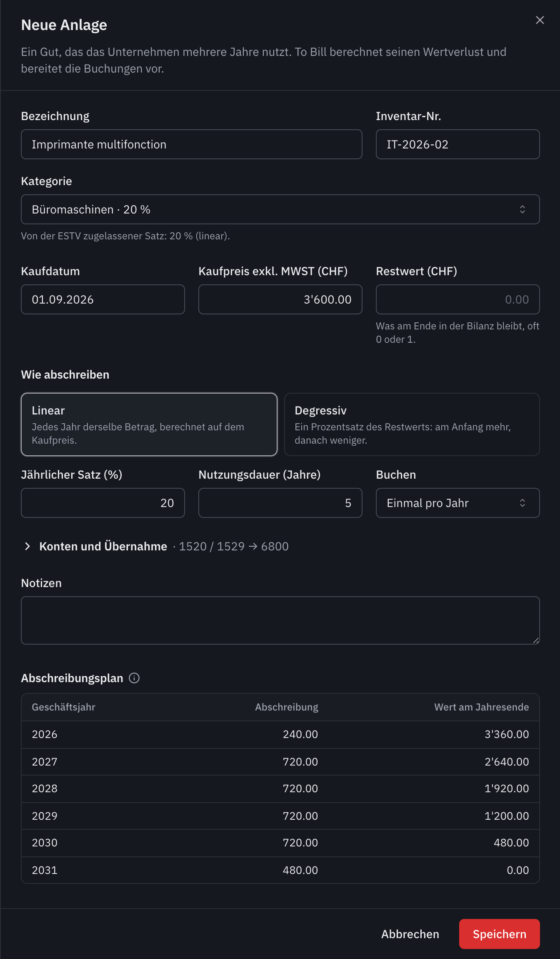The image size is (560, 959).
Task: Click the 240.00 depreciation amount
Action: click(x=300, y=734)
